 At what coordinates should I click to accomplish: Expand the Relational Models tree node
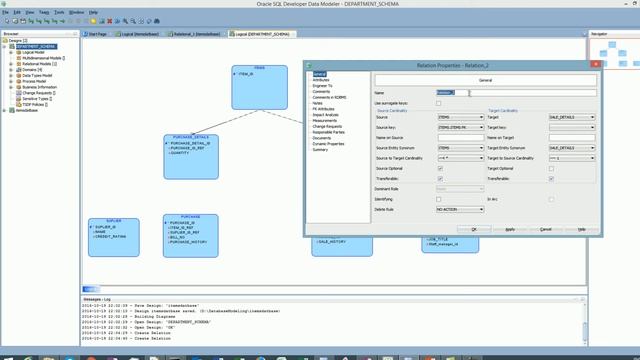11,64
